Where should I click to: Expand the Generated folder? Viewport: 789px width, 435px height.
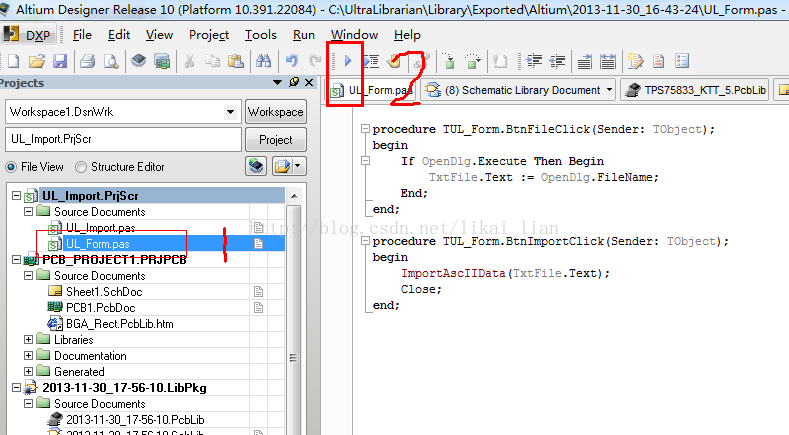[29, 372]
